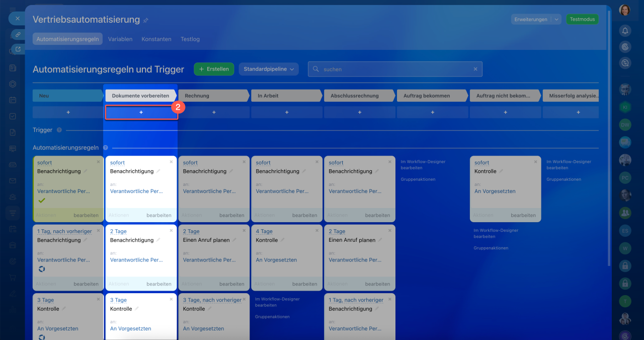644x340 pixels.
Task: Open the Testlog tab
Action: point(190,39)
